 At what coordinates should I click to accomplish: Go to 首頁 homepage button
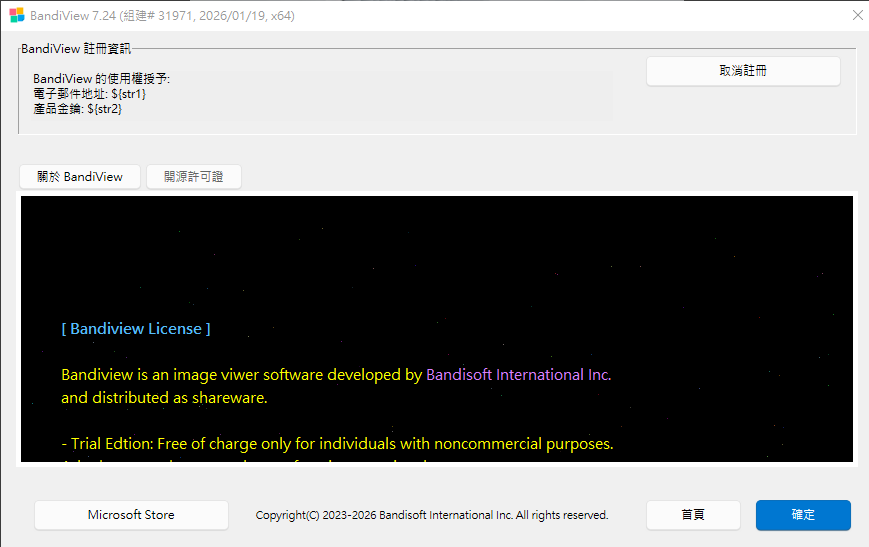point(693,515)
